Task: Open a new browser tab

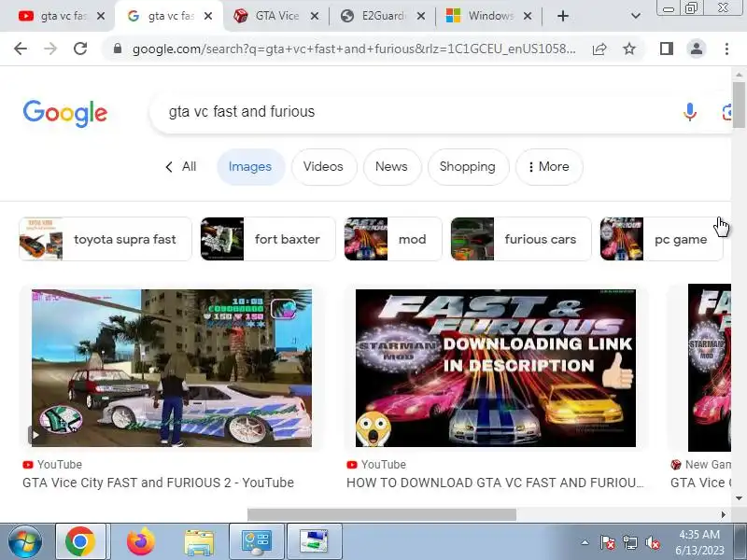Action: coord(563,16)
